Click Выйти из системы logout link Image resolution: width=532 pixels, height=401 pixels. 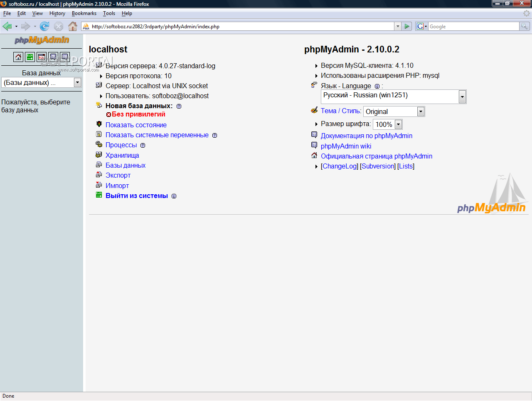pos(137,196)
